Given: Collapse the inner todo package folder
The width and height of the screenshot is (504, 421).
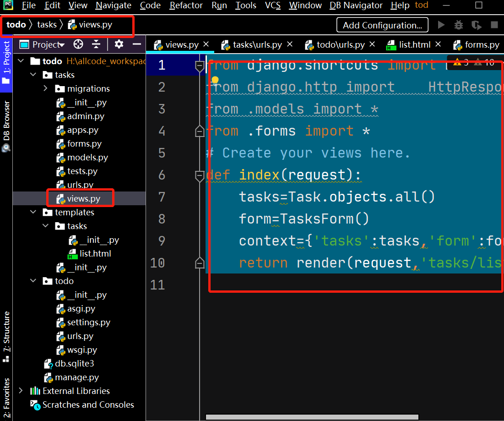Looking at the screenshot, I should coord(33,281).
